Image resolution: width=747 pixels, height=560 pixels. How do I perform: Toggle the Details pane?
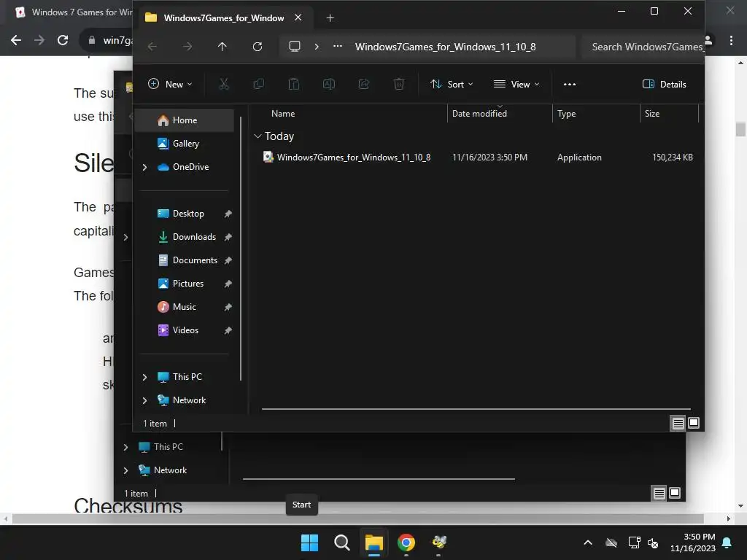click(664, 85)
